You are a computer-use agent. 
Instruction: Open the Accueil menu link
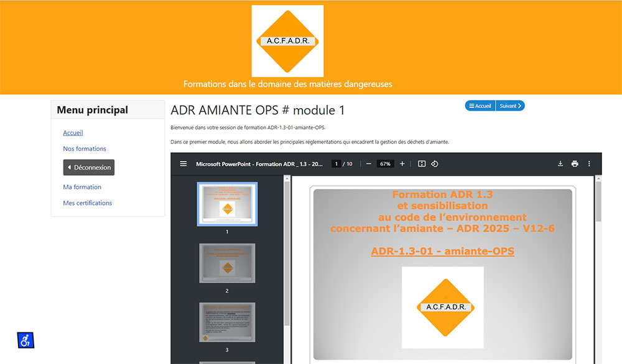[x=73, y=133]
